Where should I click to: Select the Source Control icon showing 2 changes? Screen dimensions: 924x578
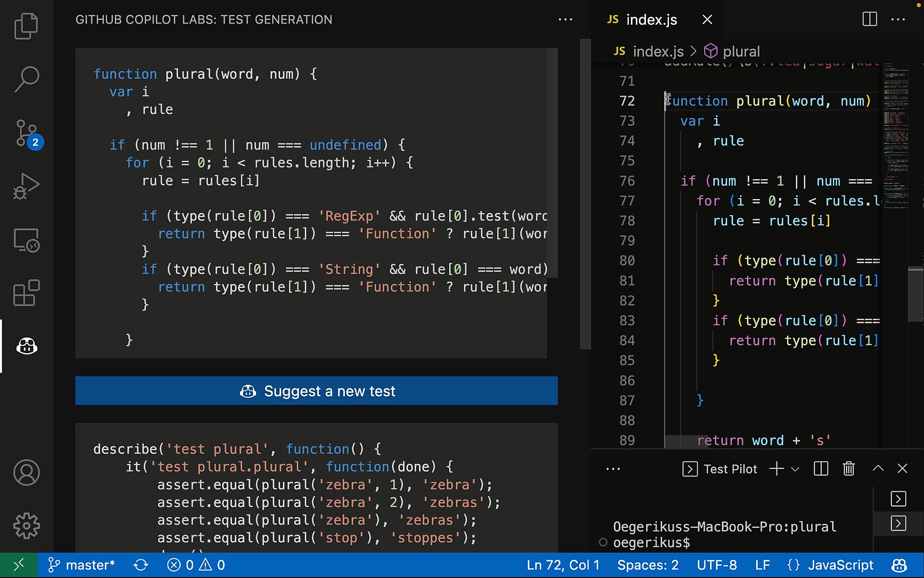(x=26, y=133)
